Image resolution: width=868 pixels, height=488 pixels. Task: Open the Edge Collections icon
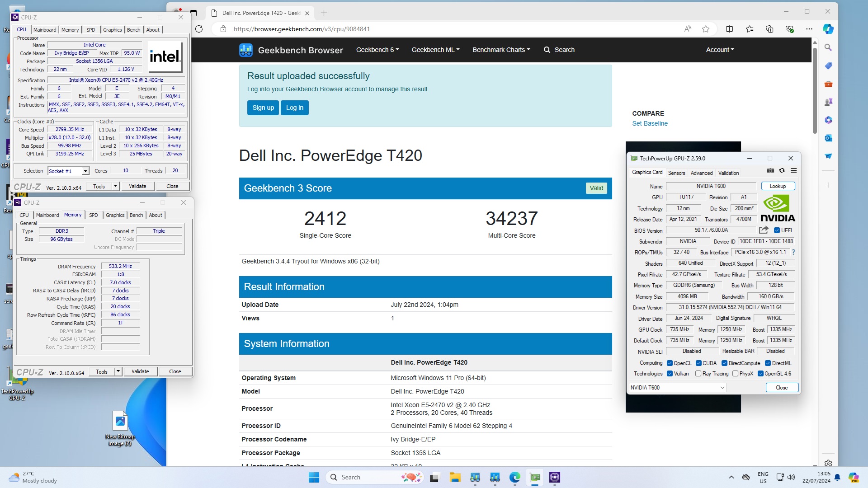click(x=769, y=29)
